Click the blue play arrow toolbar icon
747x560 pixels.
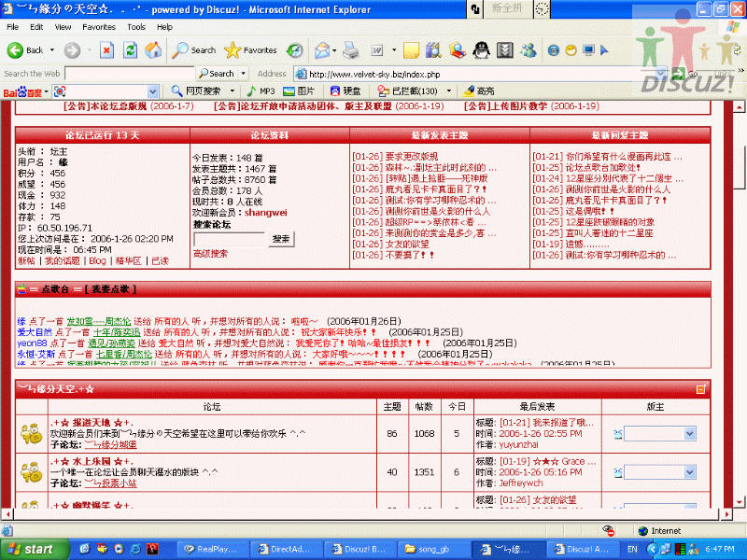604,50
